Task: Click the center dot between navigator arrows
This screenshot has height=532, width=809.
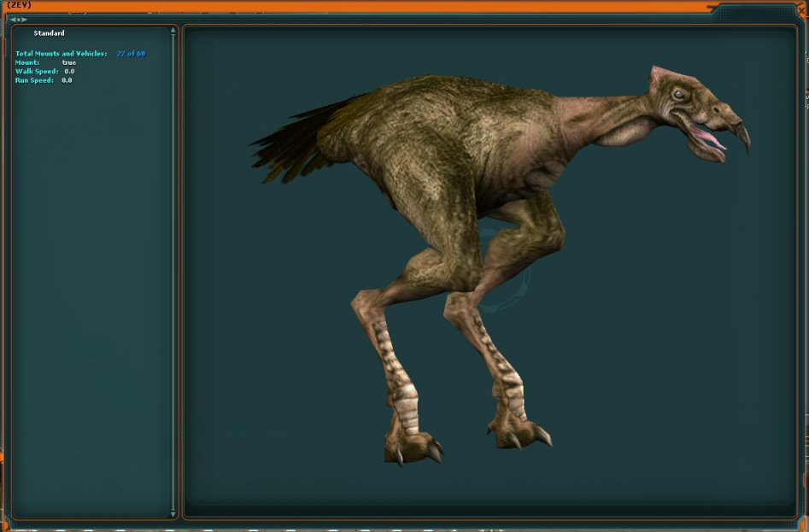Action: 18,19
